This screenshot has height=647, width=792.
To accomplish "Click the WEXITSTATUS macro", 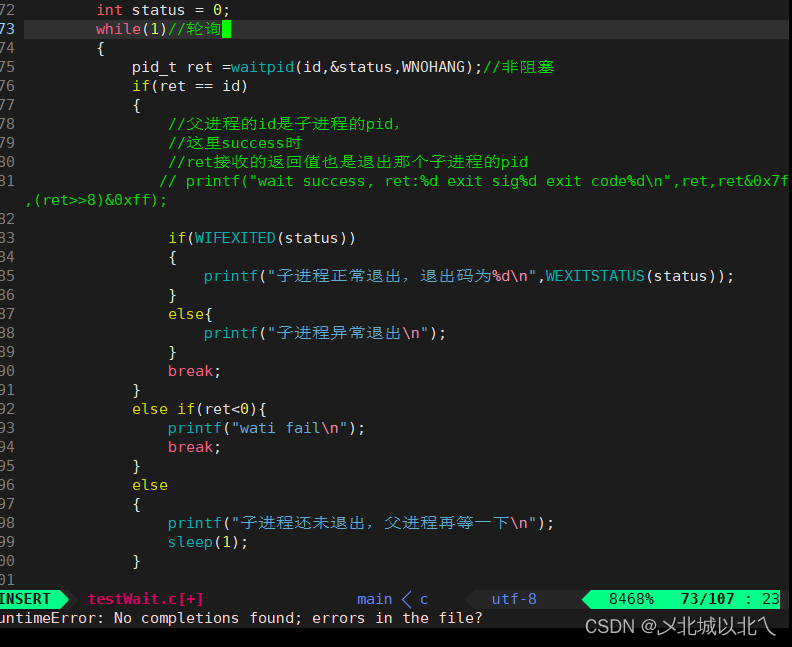I will coord(595,276).
